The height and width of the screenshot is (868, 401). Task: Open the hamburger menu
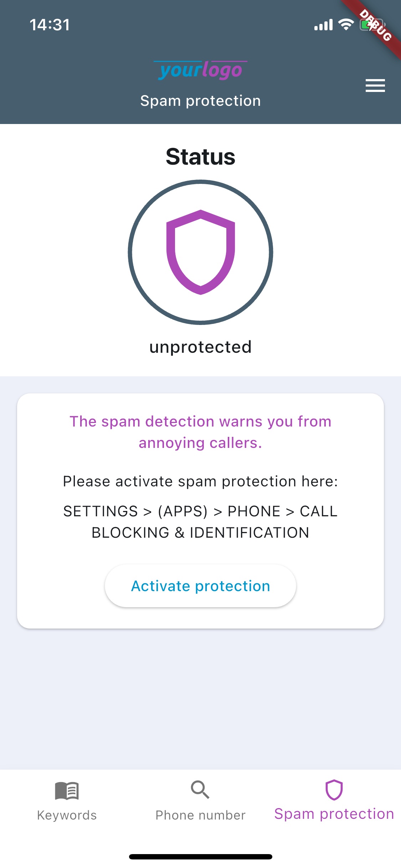coord(375,86)
